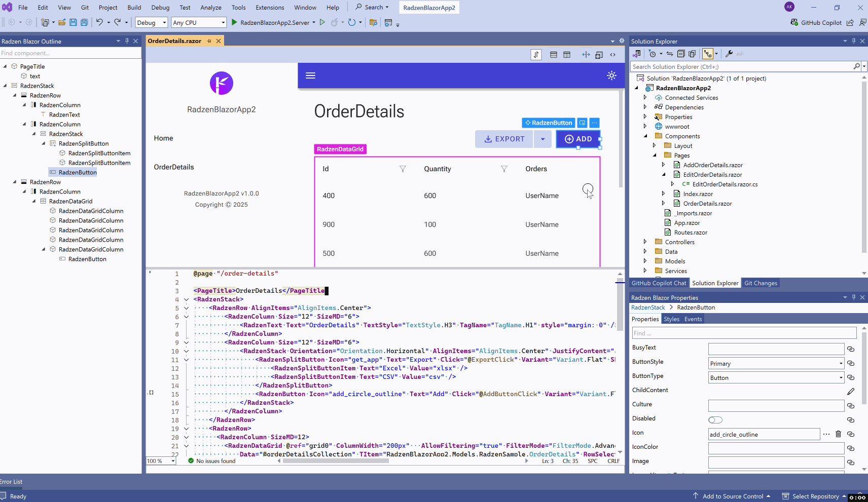This screenshot has width=868, height=502.
Task: Expand the Controllers folder in Solution Explorer
Action: pos(645,242)
